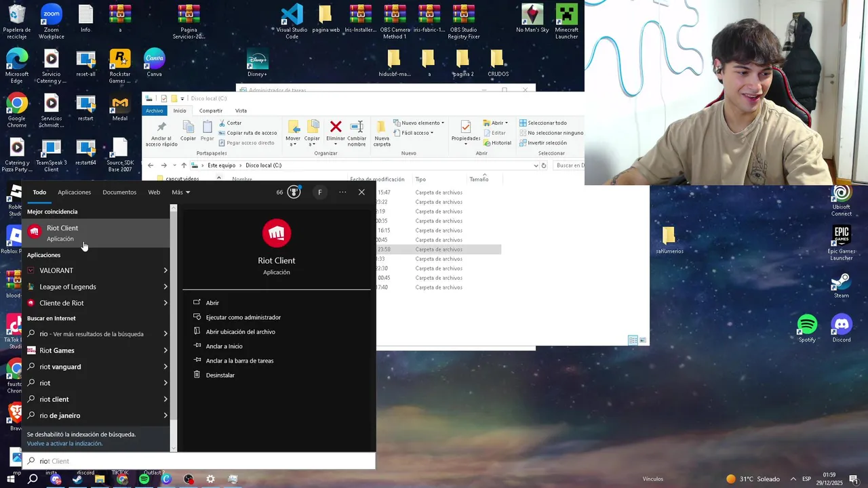This screenshot has height=488, width=868.
Task: Open Fácil acceso dropdown in File Explorer
Action: pyautogui.click(x=414, y=133)
